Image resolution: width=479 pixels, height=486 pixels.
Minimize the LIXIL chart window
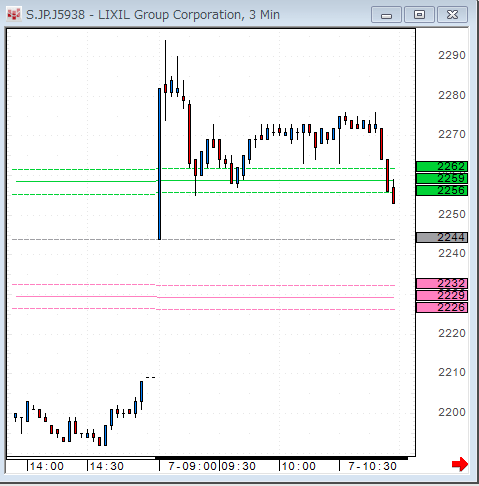click(x=386, y=15)
